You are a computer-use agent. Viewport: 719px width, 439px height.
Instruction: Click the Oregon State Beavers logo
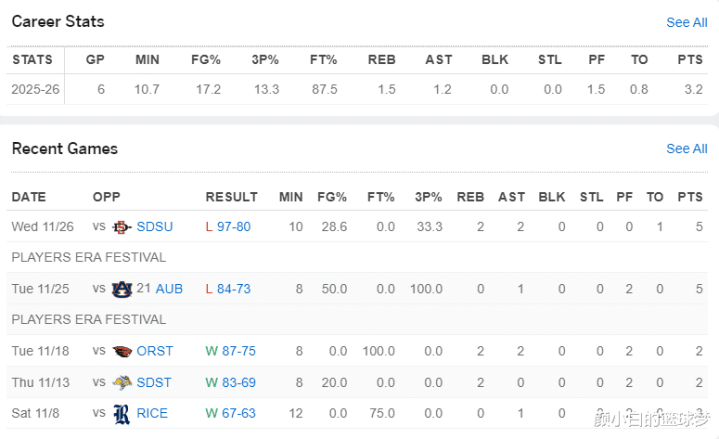pos(122,351)
